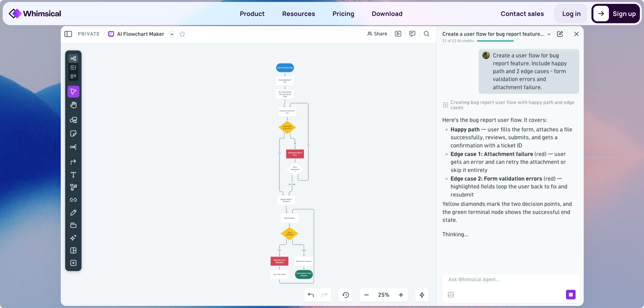Expand the AI Flowchart Maker title dropdown
The width and height of the screenshot is (644, 308).
coord(172,34)
